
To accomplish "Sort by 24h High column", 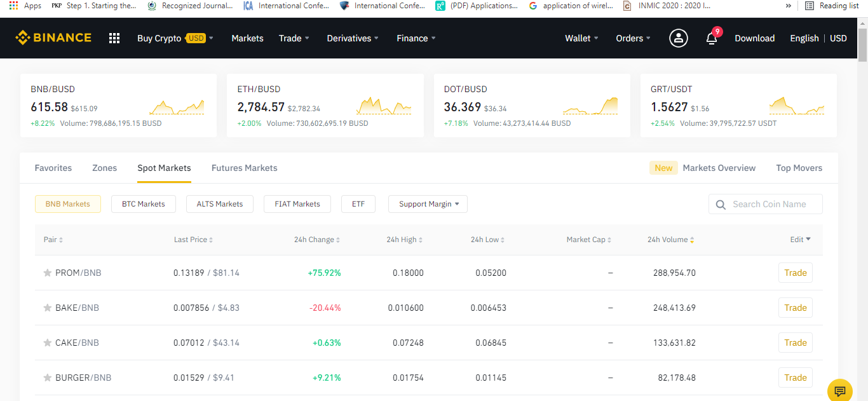I will [x=405, y=240].
